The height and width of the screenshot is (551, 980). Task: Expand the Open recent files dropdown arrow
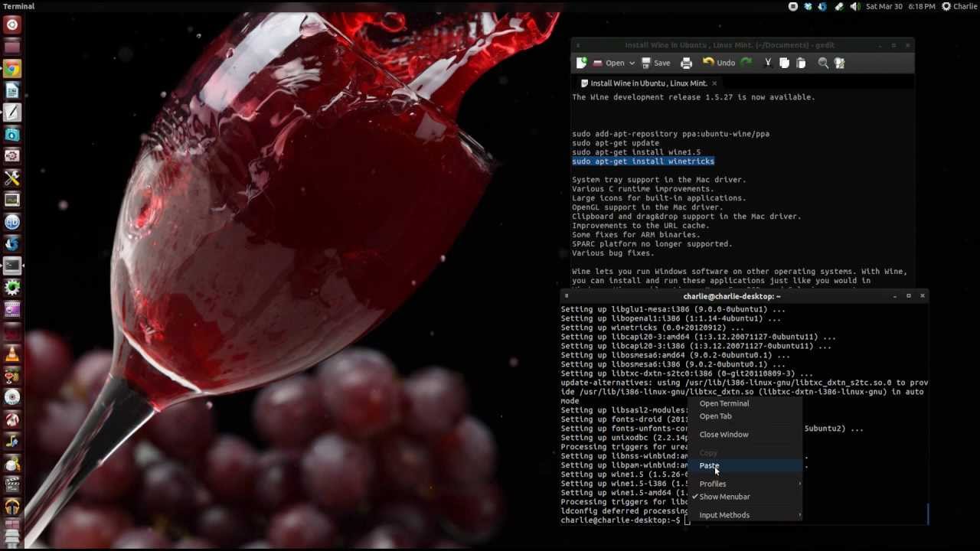coord(632,63)
